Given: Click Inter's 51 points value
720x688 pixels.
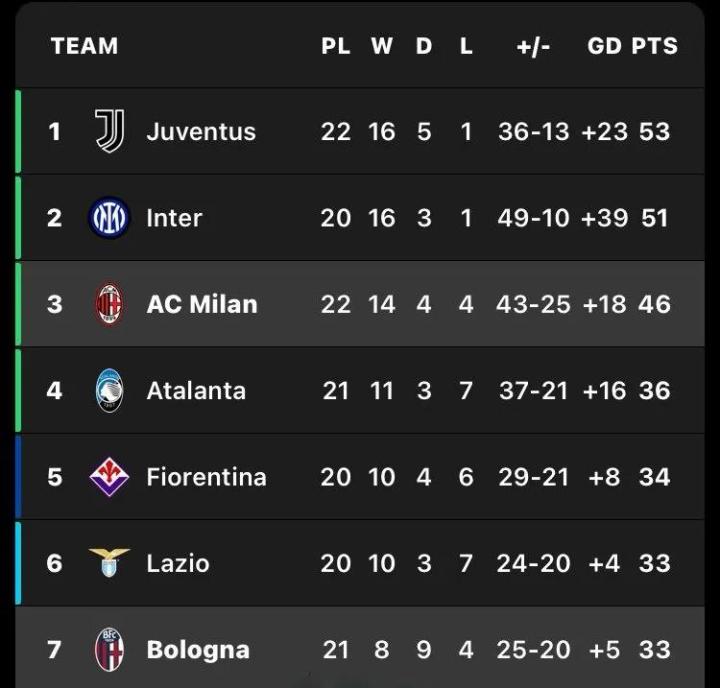Looking at the screenshot, I should point(654,218).
